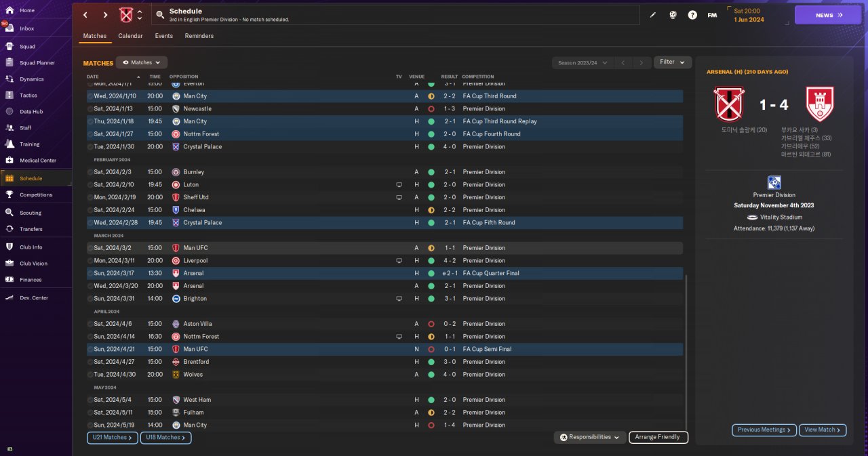Viewport: 868px width, 456px height.
Task: Click the NEWS continue button
Action: click(827, 15)
